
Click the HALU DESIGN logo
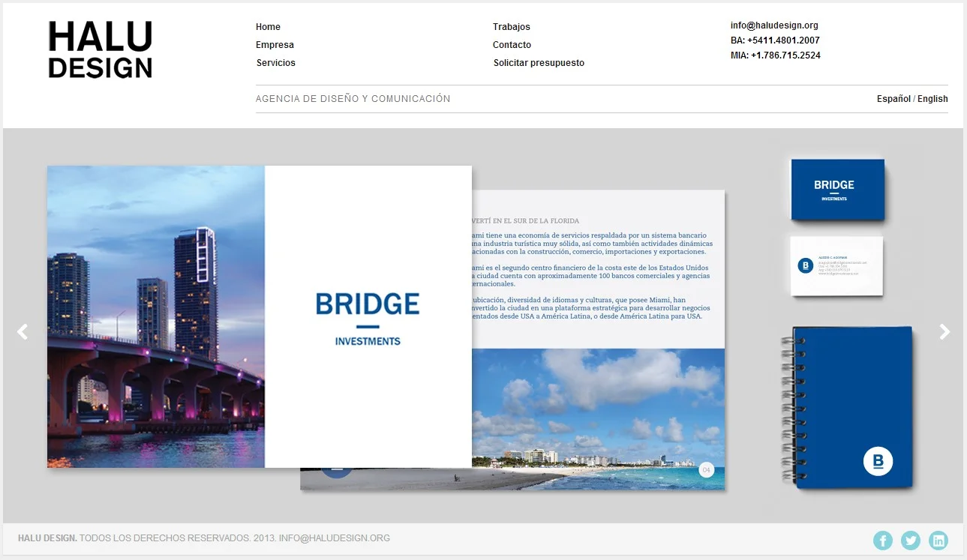pyautogui.click(x=101, y=49)
